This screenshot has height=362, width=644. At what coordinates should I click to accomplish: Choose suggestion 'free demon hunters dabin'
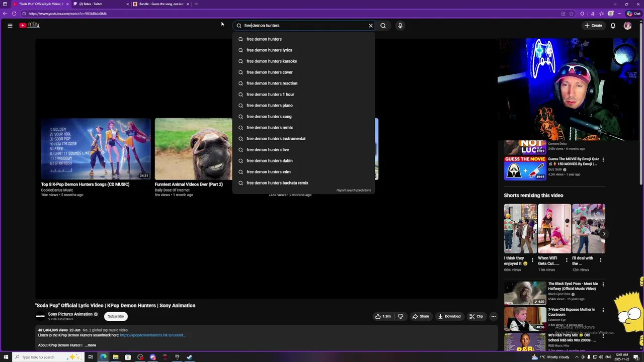pos(304,161)
